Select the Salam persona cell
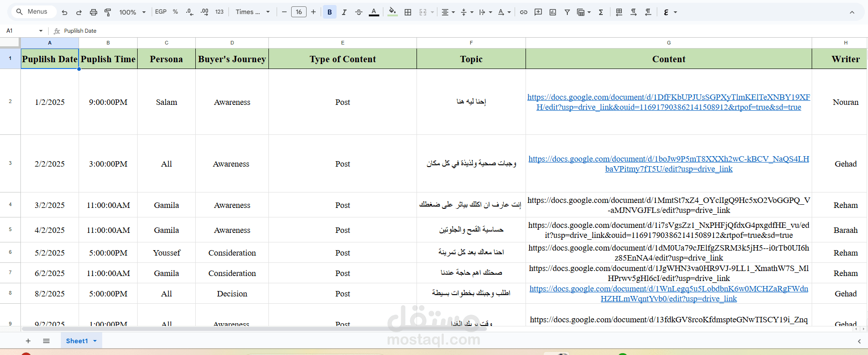868x355 pixels. pyautogui.click(x=166, y=102)
